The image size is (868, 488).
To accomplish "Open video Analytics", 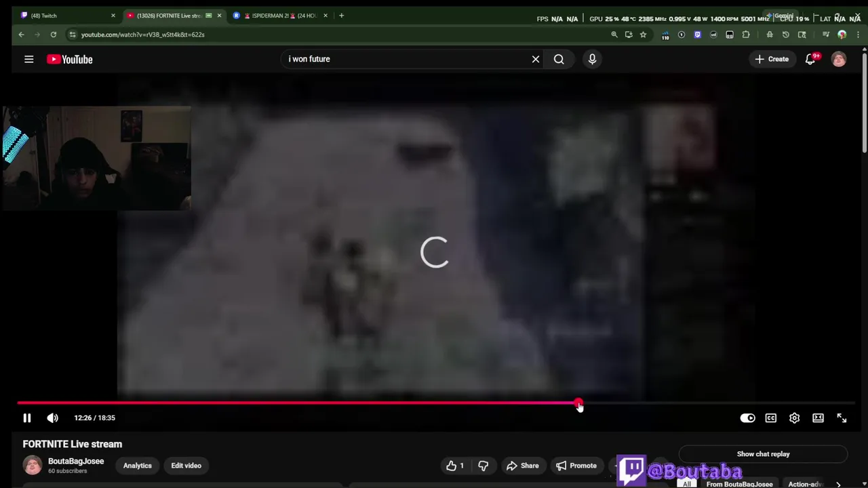I will click(138, 466).
